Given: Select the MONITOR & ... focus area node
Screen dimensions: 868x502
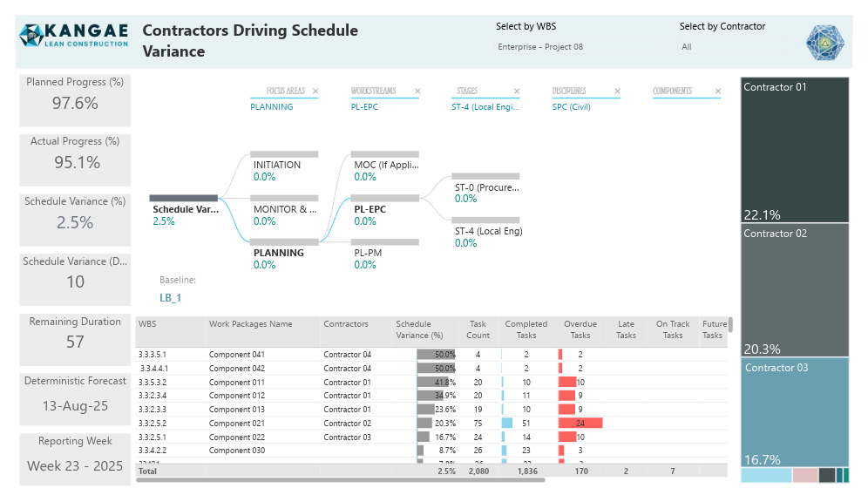Looking at the screenshot, I should click(x=284, y=210).
